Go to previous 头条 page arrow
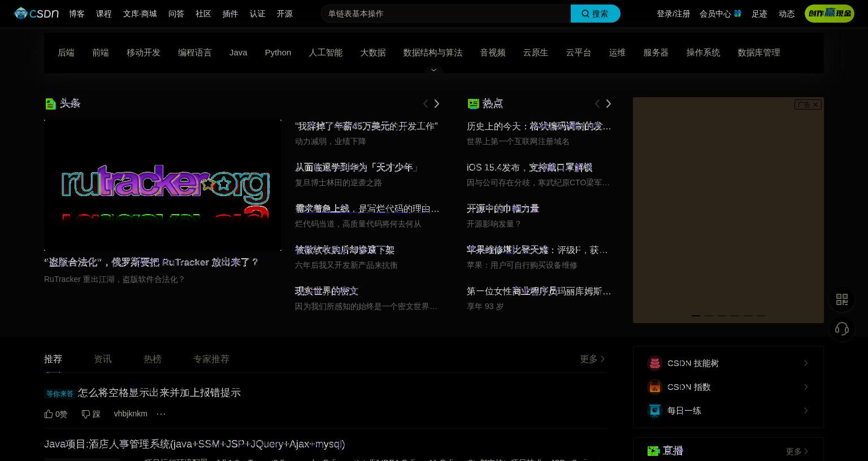Image resolution: width=868 pixels, height=461 pixels. [x=426, y=104]
